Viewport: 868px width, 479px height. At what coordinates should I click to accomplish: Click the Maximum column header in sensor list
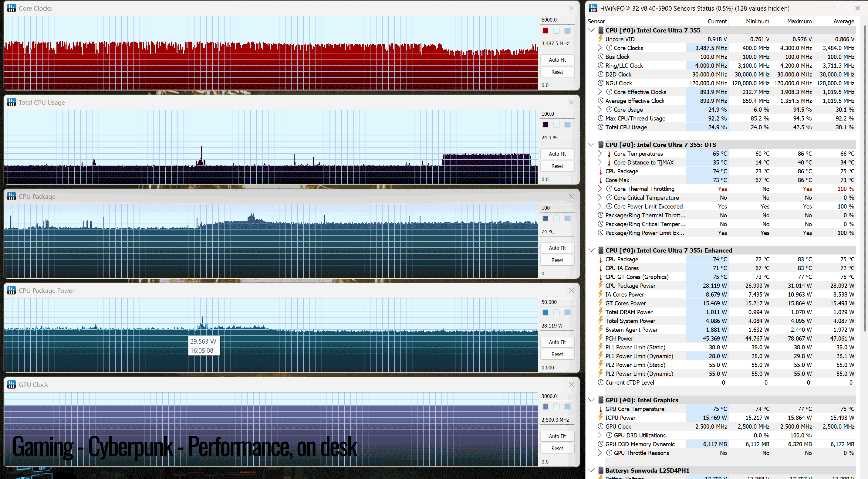click(799, 21)
